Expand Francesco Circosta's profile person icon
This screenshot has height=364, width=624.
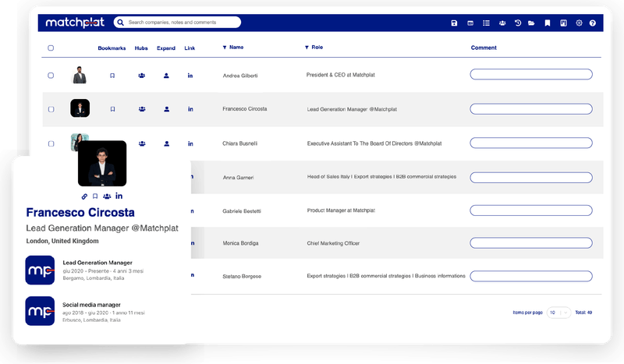pos(167,109)
